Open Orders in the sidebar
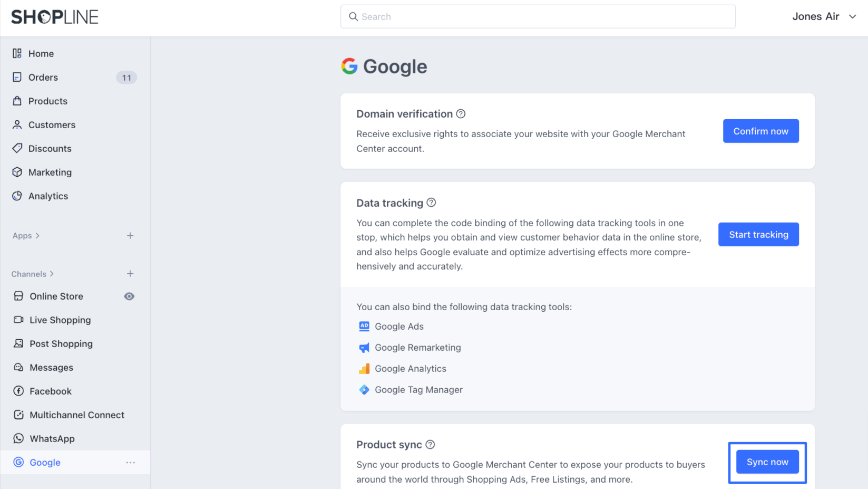This screenshot has width=868, height=489. 43,78
